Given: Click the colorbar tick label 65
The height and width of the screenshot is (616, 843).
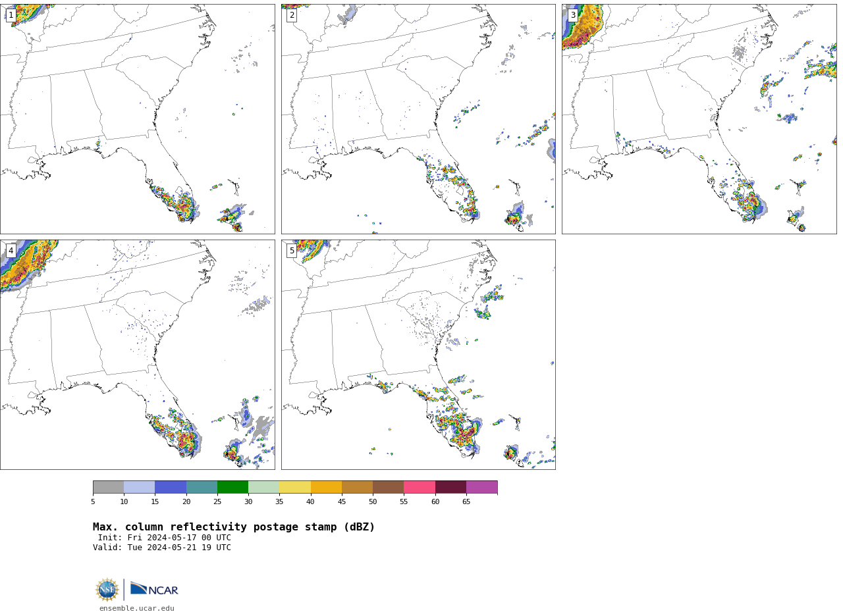Looking at the screenshot, I should point(466,502).
